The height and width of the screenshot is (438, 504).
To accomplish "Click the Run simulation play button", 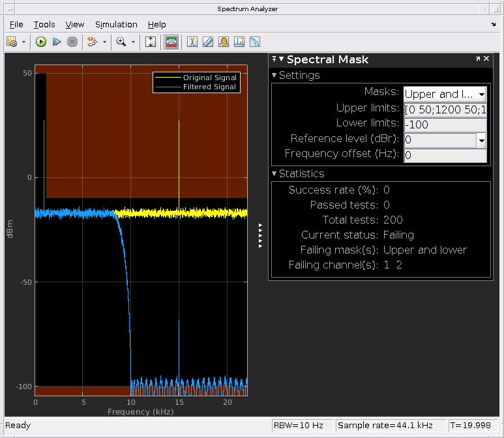I will 40,42.
